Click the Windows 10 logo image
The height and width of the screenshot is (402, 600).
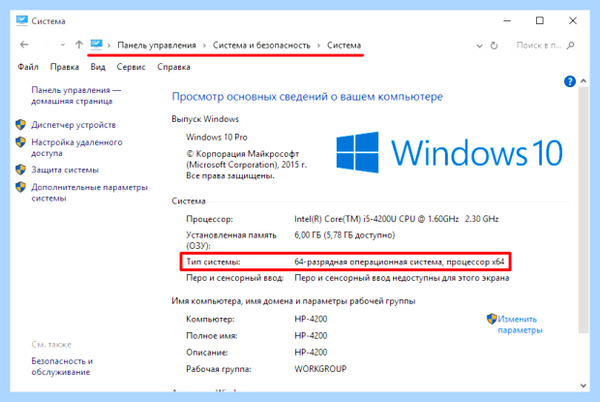pos(449,153)
